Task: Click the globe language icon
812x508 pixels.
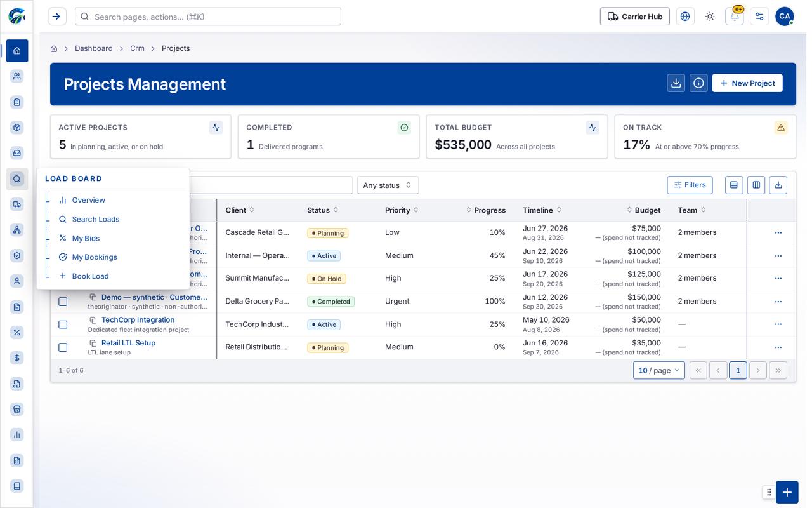Action: 685,17
